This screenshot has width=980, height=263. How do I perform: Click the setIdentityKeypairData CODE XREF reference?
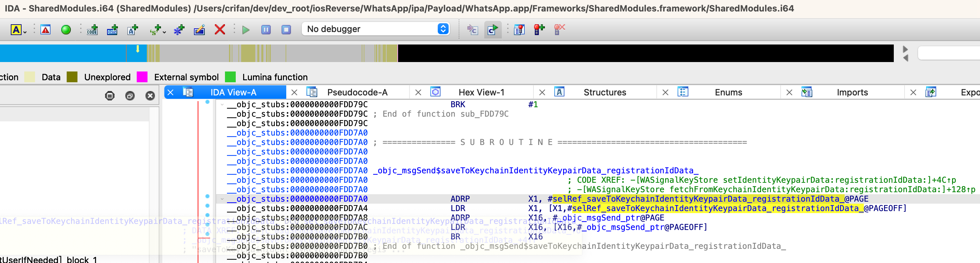coord(793,180)
